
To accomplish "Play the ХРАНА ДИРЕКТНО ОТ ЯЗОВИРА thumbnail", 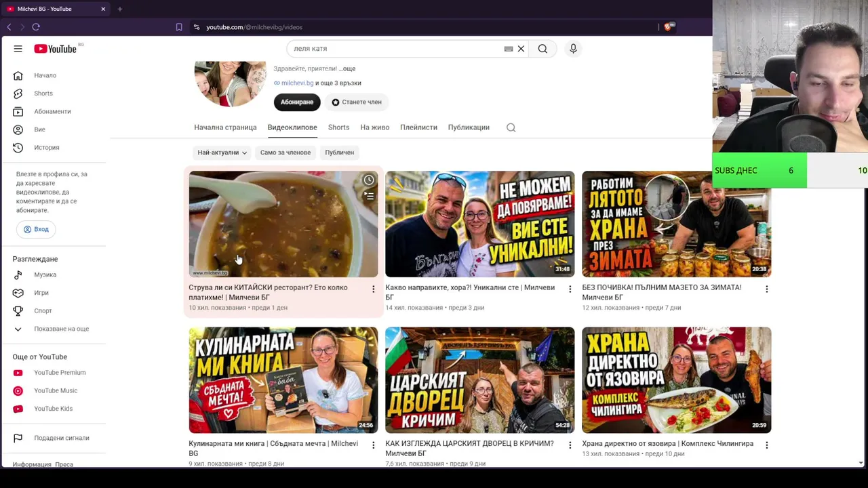I will pyautogui.click(x=676, y=380).
